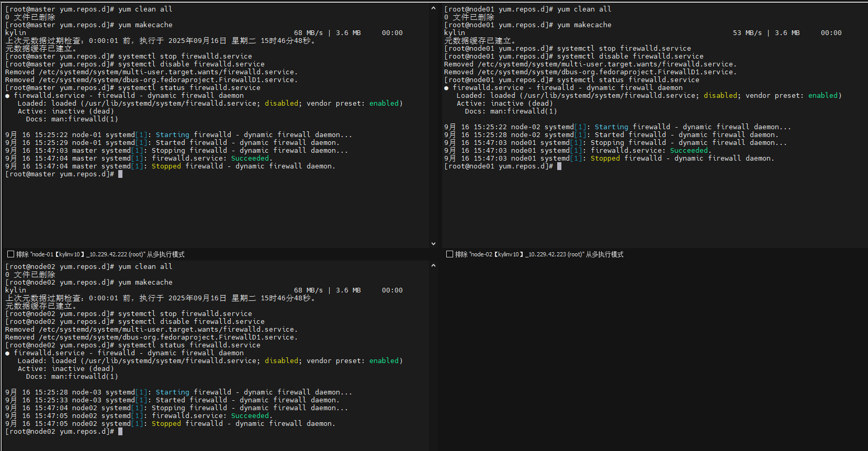Viewport: 868px width, 451px height.
Task: Click the up arrow of master pane scrollbar
Action: 433,8
